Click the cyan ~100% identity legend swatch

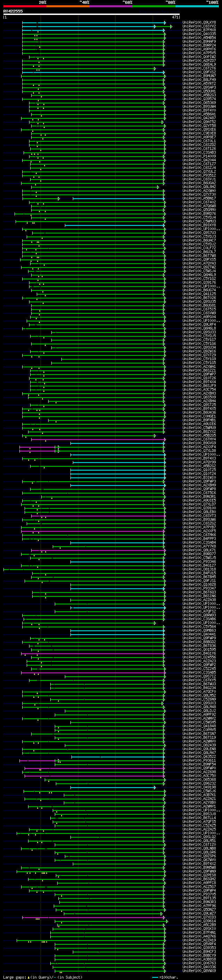coord(197,6)
